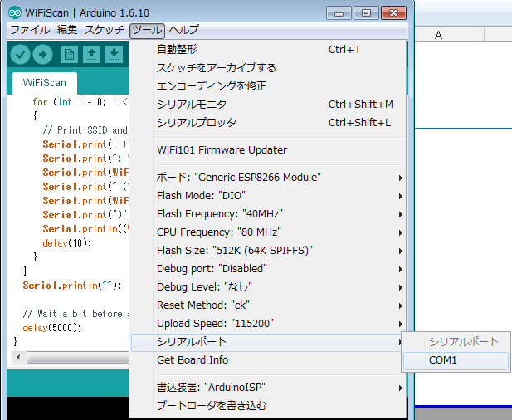The height and width of the screenshot is (420, 512).
Task: Select COM1 in the serial port submenu
Action: [456, 360]
